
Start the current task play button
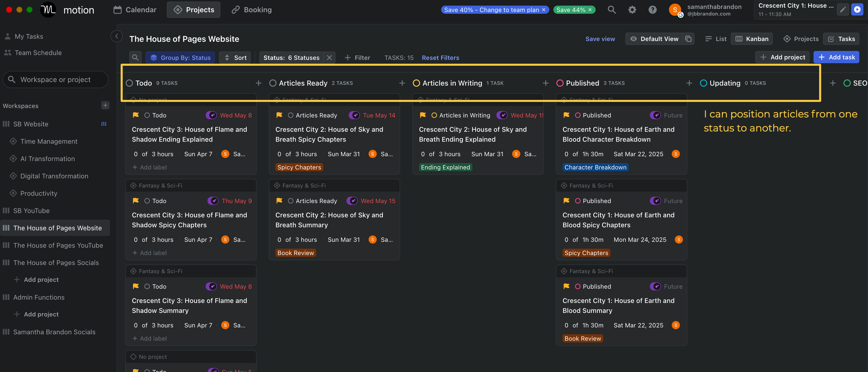click(x=857, y=9)
